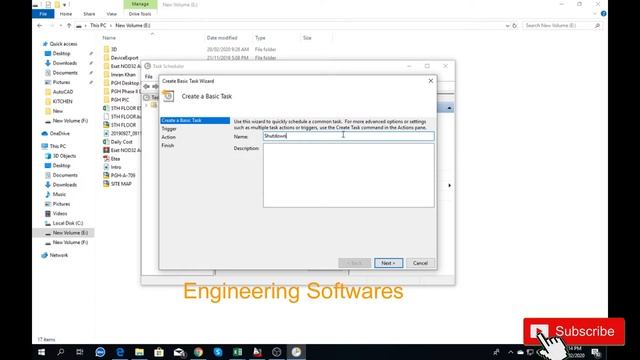Sort by Type column header
Image resolution: width=640 pixels, height=360 pixels.
260,38
